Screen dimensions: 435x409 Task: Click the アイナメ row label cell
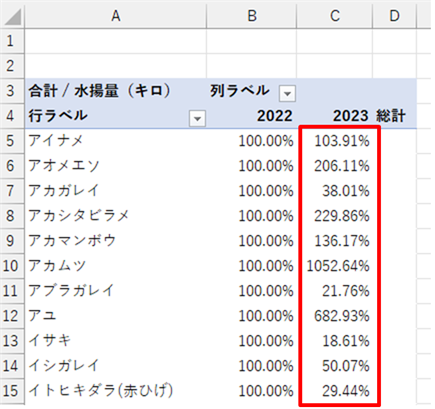click(116, 141)
